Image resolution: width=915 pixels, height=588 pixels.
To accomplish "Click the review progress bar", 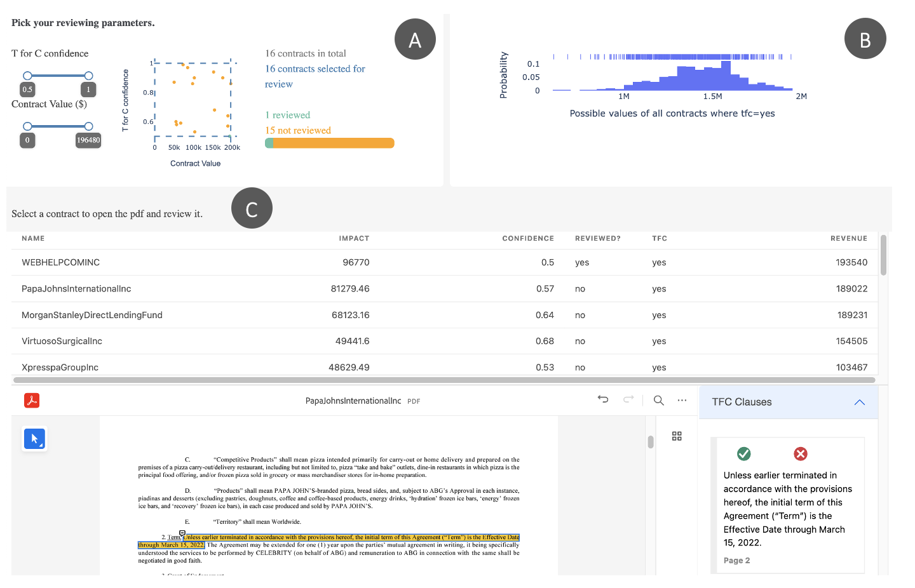I will [330, 144].
